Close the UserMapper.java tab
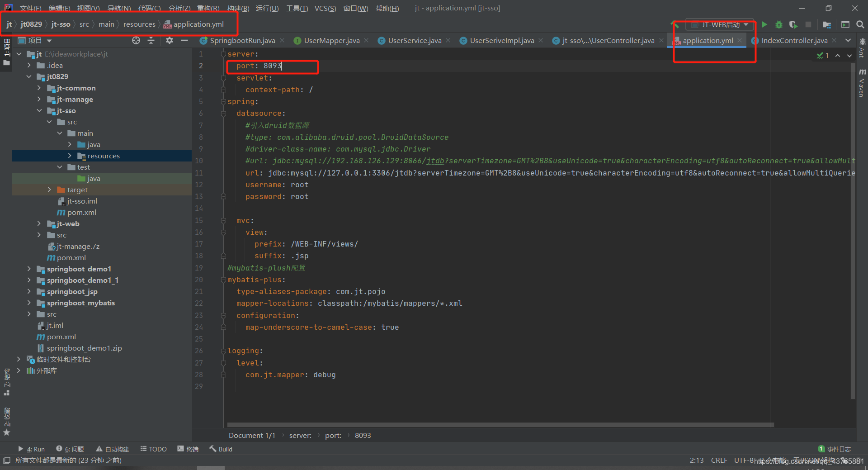Screen dimensions: 868x470 366,41
